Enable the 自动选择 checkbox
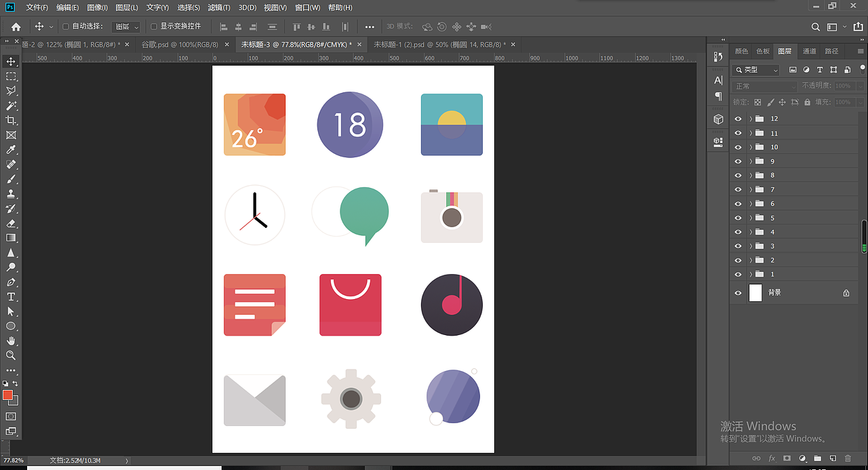868x470 pixels. [66, 26]
